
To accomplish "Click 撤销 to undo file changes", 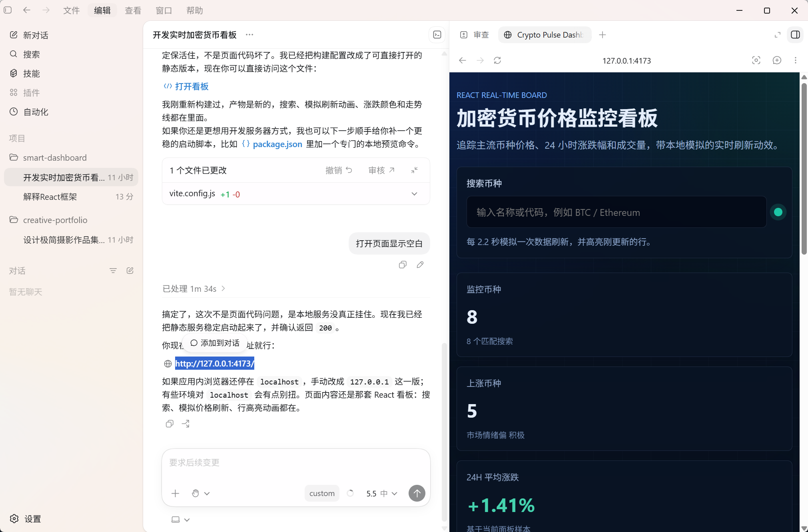I will (339, 170).
